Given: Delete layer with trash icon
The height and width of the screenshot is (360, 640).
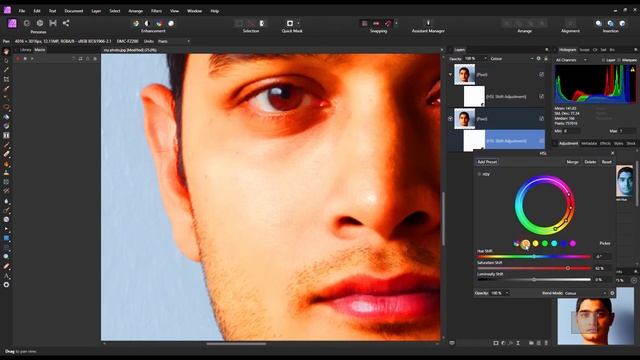Looking at the screenshot, I should click(546, 343).
